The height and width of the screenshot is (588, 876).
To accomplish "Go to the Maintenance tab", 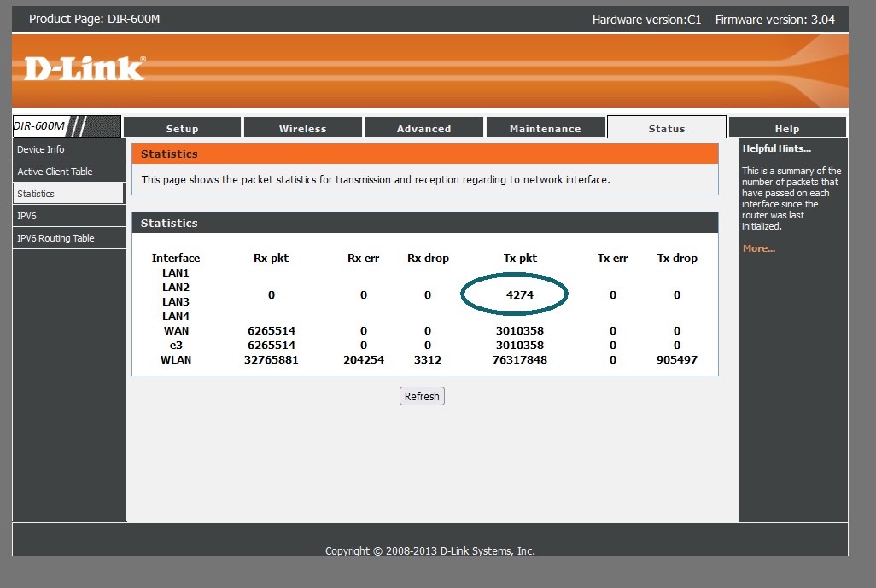I will click(545, 128).
